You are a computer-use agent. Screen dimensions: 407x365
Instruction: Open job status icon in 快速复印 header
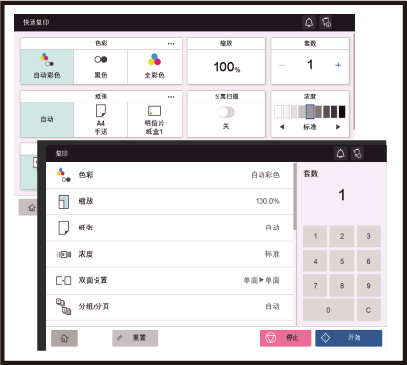(x=326, y=23)
